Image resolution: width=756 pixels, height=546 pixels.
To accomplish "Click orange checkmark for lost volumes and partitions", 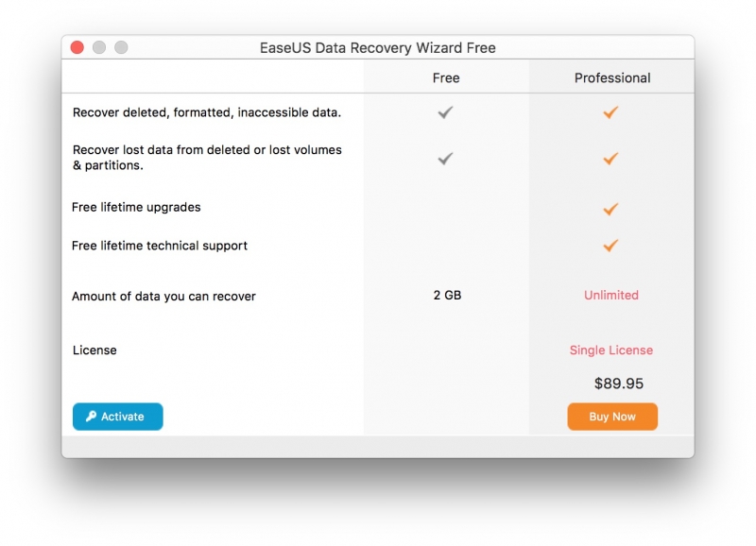I will [610, 159].
